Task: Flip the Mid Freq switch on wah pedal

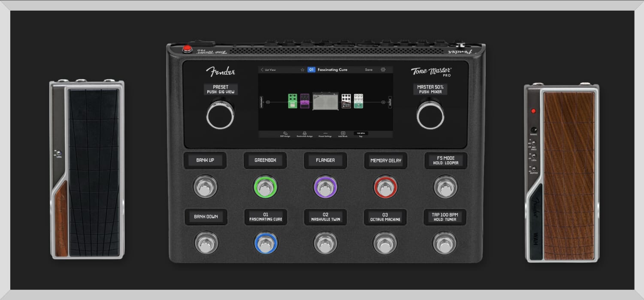Action: [x=534, y=142]
